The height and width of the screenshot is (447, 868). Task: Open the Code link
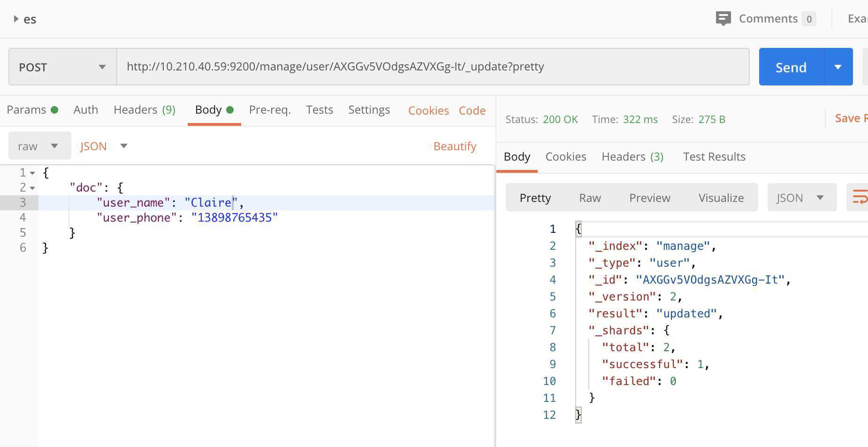(x=472, y=111)
